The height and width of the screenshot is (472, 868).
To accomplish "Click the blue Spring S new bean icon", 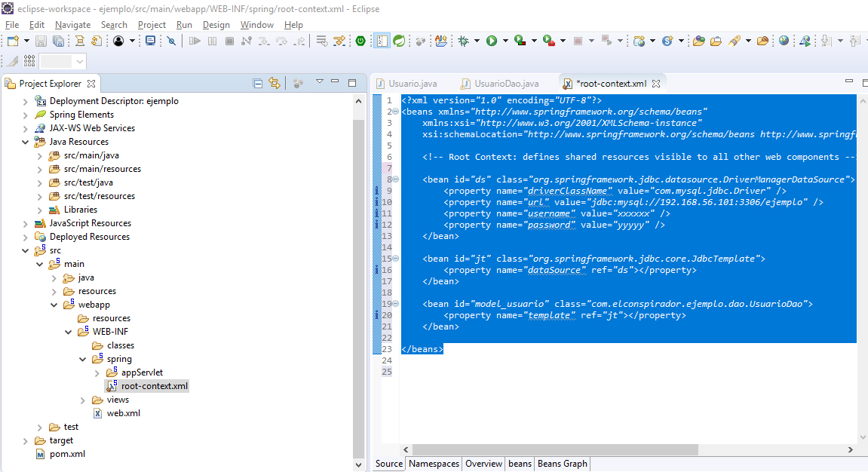I will pos(667,41).
